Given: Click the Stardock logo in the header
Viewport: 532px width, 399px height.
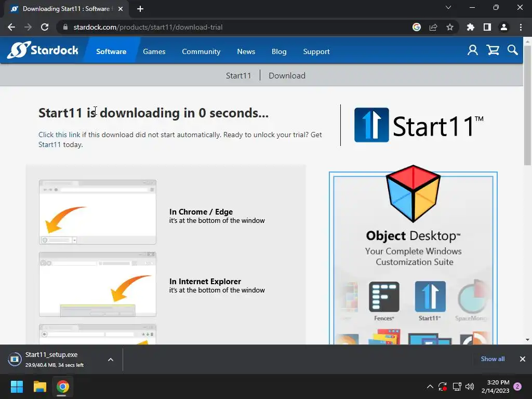Looking at the screenshot, I should coord(43,50).
